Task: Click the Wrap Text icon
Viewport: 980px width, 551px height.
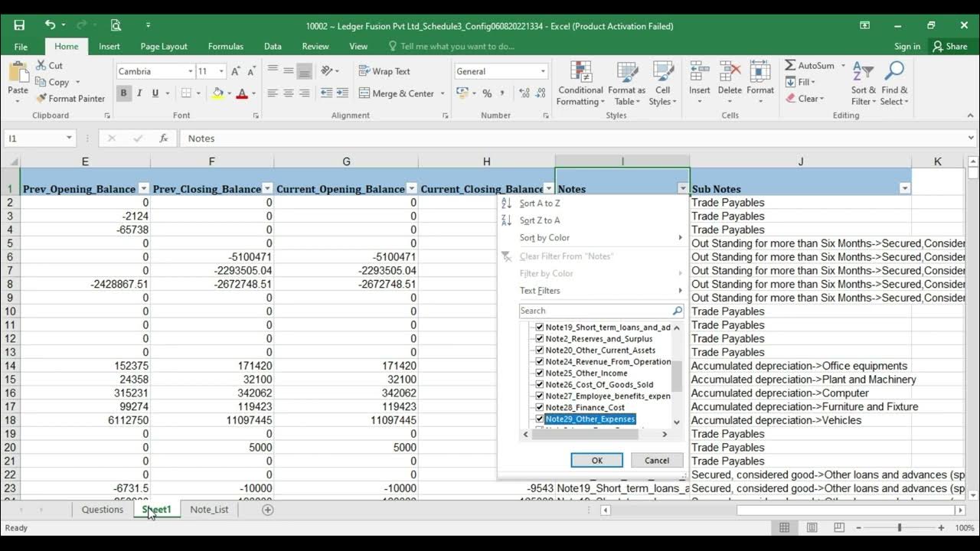Action: (364, 71)
